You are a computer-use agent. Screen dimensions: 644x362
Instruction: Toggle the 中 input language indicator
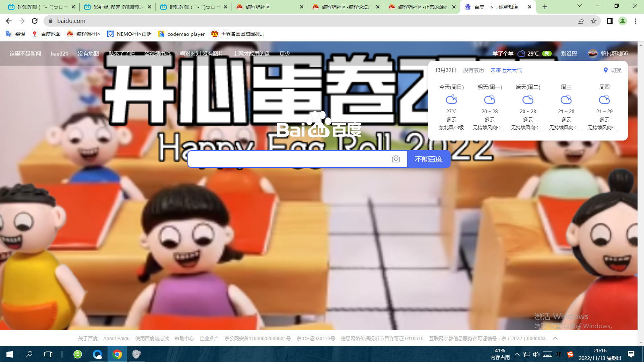(559, 354)
